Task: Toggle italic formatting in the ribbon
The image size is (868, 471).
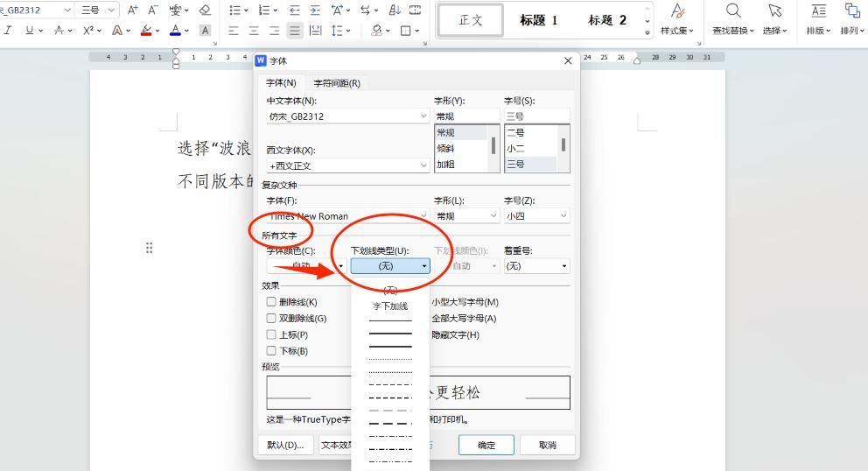Action: (x=8, y=31)
